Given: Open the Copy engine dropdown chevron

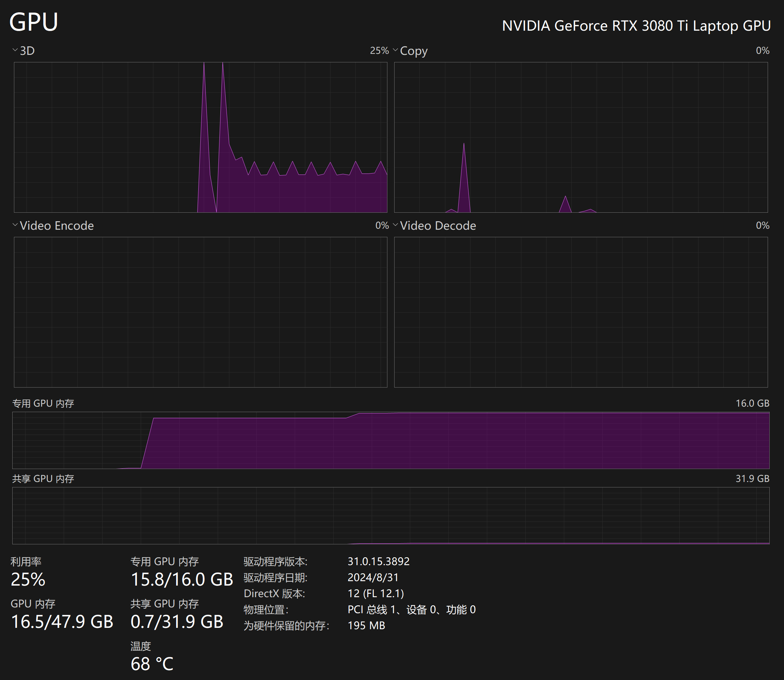Looking at the screenshot, I should pos(395,50).
